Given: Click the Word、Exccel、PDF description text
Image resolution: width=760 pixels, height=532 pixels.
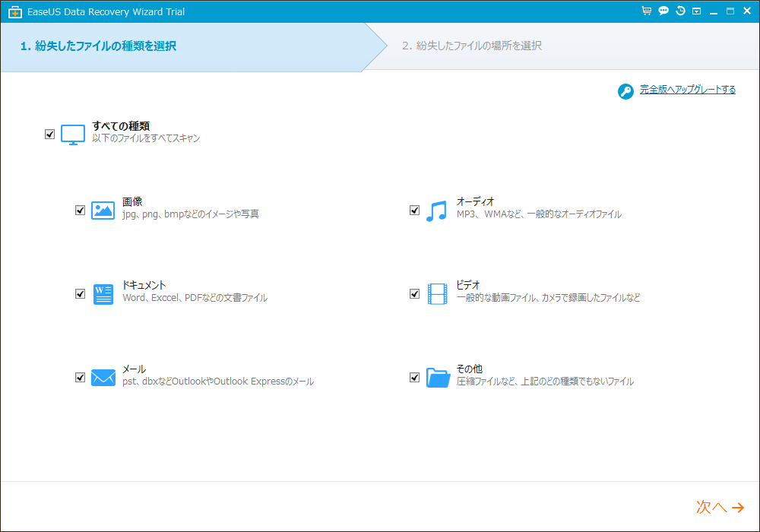Looking at the screenshot, I should tap(195, 298).
